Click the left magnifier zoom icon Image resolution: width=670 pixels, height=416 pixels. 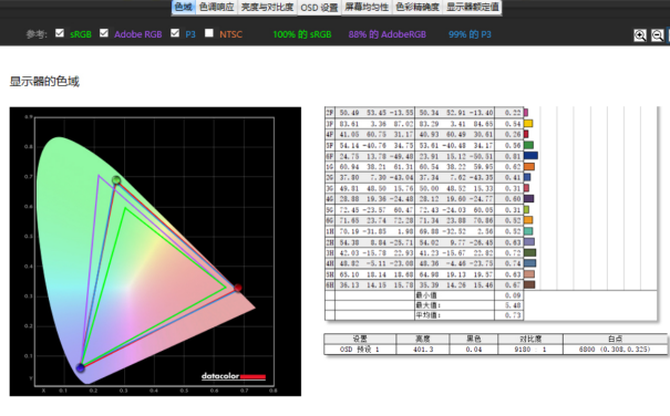(640, 35)
